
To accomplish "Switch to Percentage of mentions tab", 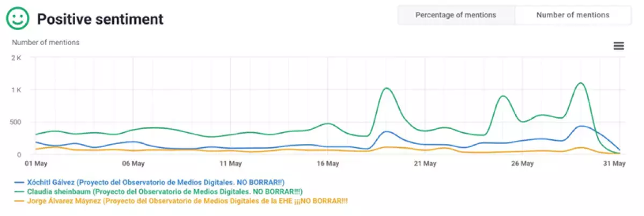I will tap(456, 15).
